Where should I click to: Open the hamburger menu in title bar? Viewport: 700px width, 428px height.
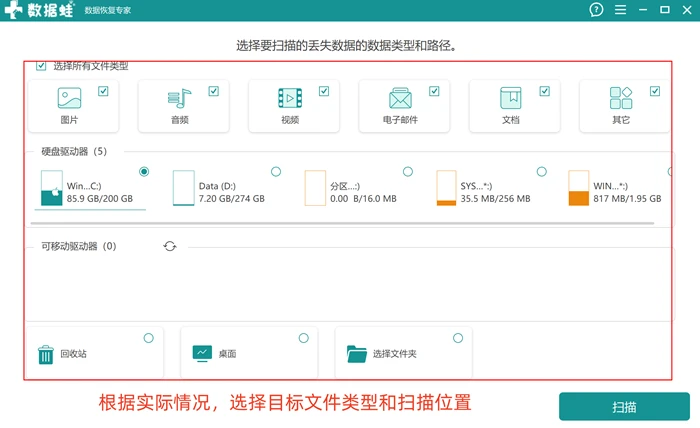point(620,9)
